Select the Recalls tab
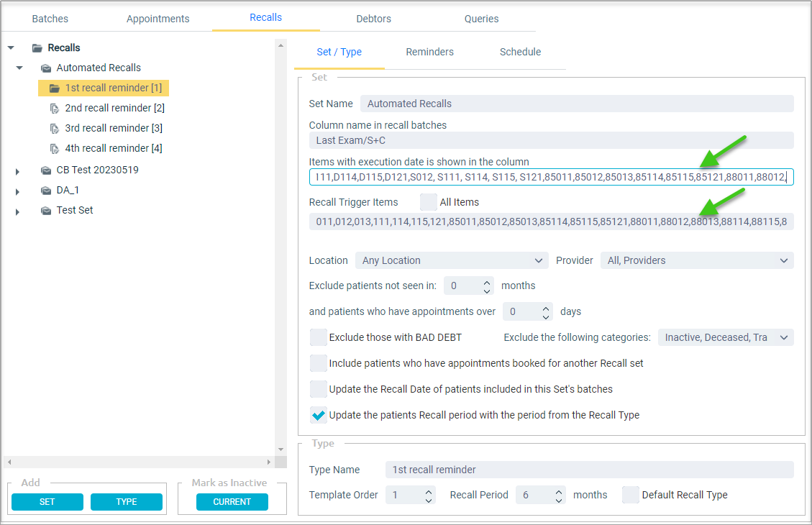 tap(265, 17)
